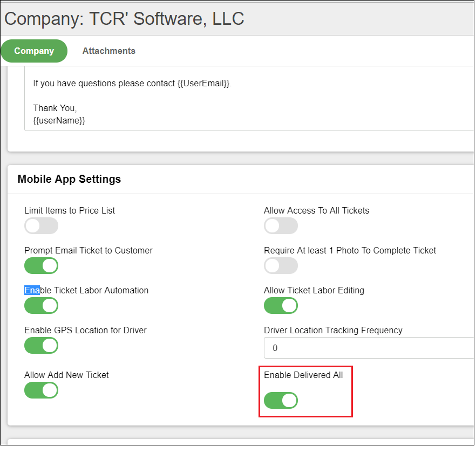Toggle off Enable GPS Location for Driver switch

(x=41, y=346)
